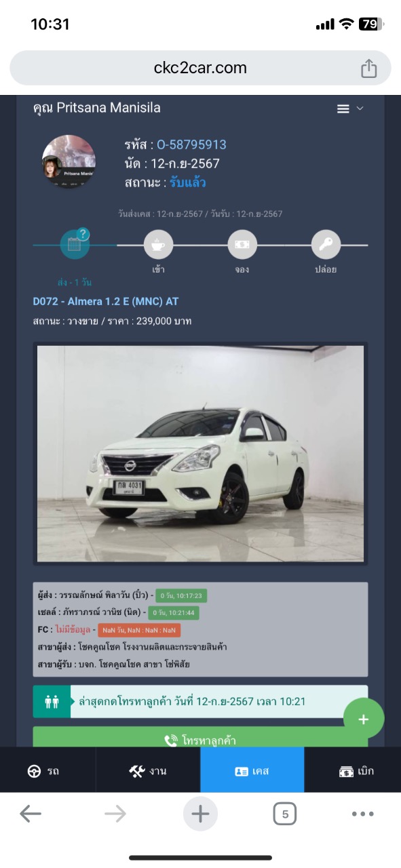Tap the people icon on the call log
The height and width of the screenshot is (868, 401).
[x=52, y=702]
